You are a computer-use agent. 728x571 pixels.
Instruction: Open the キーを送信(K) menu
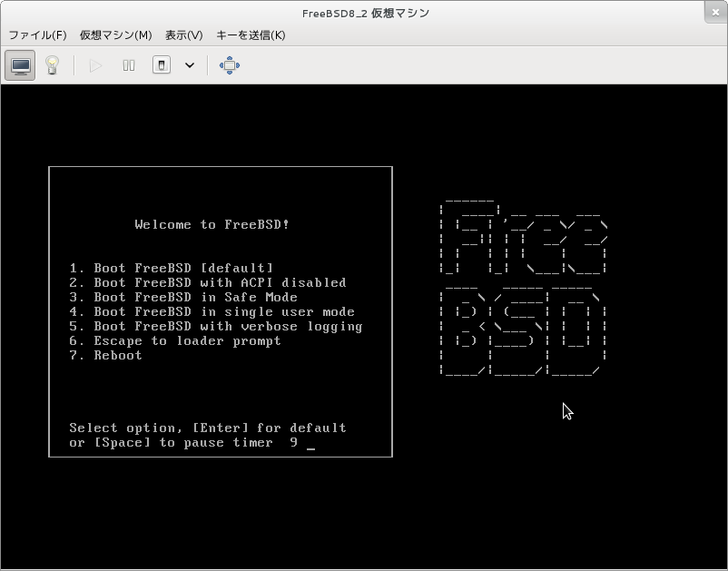pos(251,35)
